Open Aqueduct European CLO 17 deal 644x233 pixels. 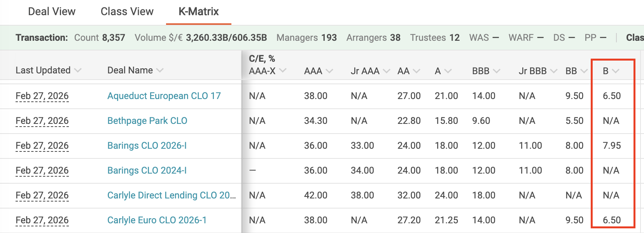coord(164,96)
